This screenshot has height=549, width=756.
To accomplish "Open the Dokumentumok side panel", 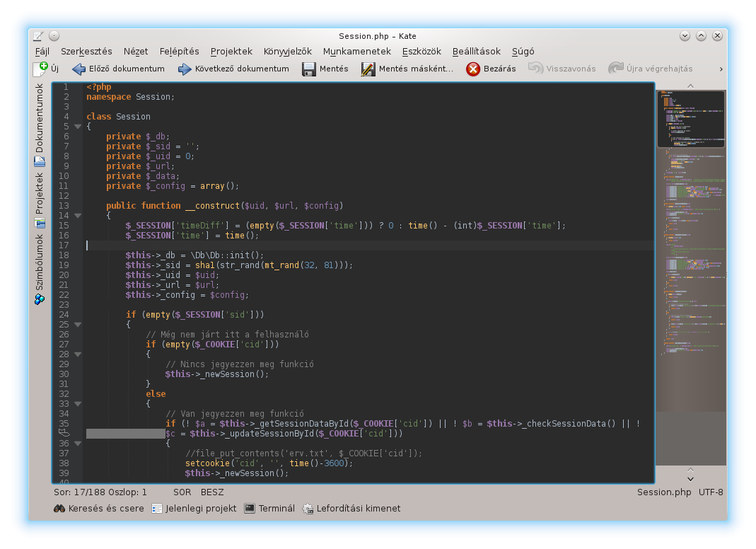I will [40, 125].
